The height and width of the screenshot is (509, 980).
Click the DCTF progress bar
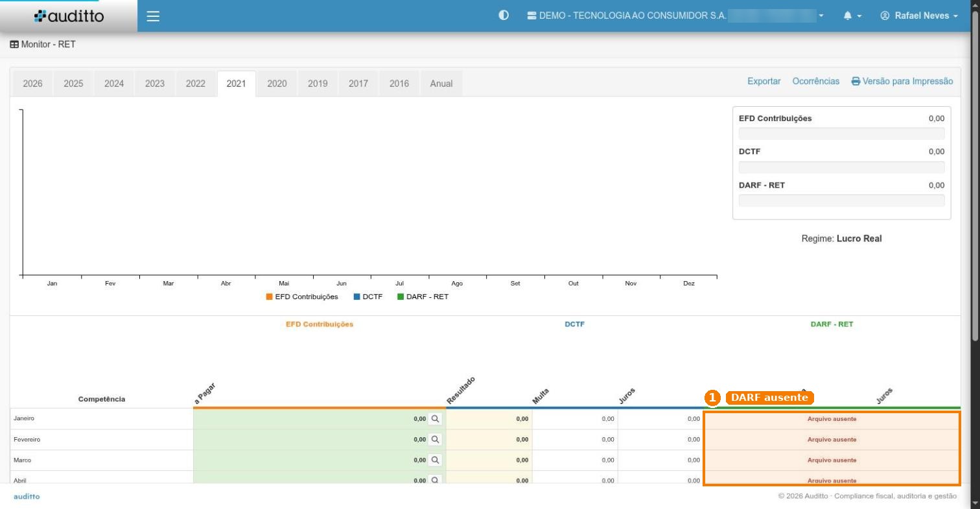[841, 167]
